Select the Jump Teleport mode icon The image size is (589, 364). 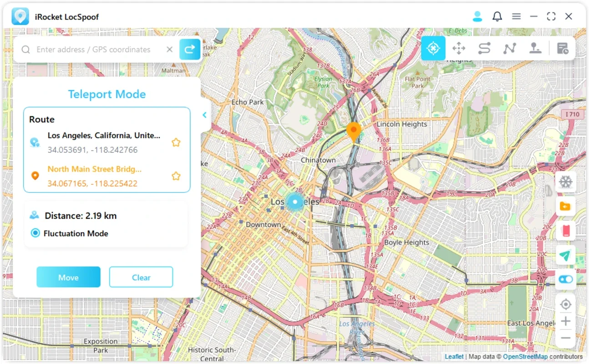pyautogui.click(x=535, y=48)
